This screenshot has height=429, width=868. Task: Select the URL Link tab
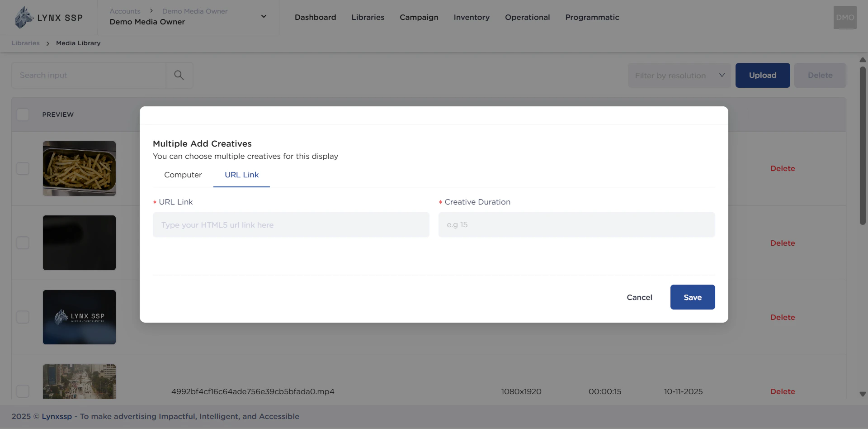tap(242, 175)
